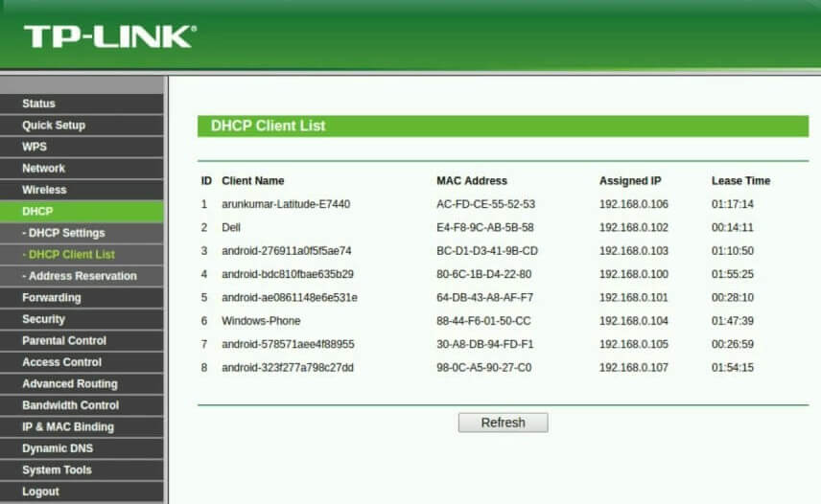821x504 pixels.
Task: Click MAC address 88-44-F6-01-50-CC
Action: coord(483,320)
